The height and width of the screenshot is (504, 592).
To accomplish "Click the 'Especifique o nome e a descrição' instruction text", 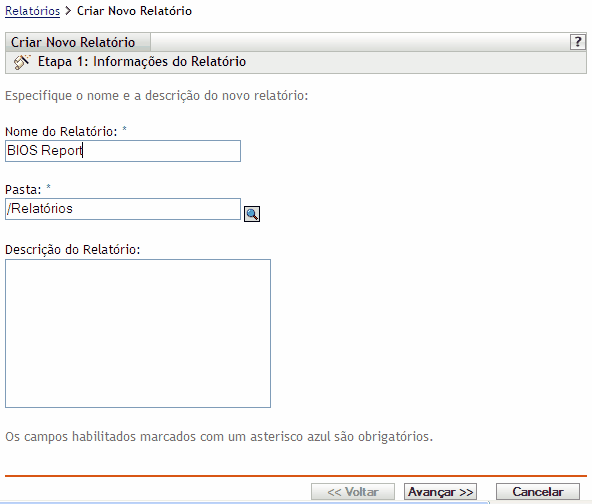I will (157, 96).
